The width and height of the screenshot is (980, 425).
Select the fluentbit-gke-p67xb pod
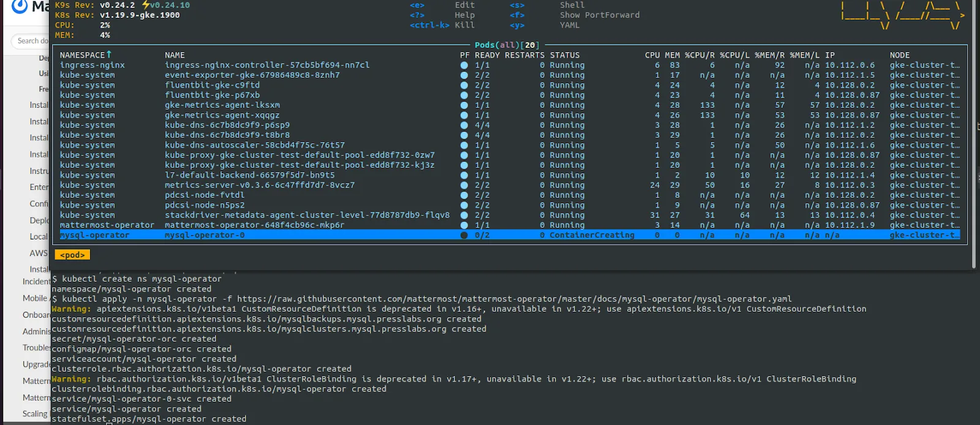tap(212, 95)
